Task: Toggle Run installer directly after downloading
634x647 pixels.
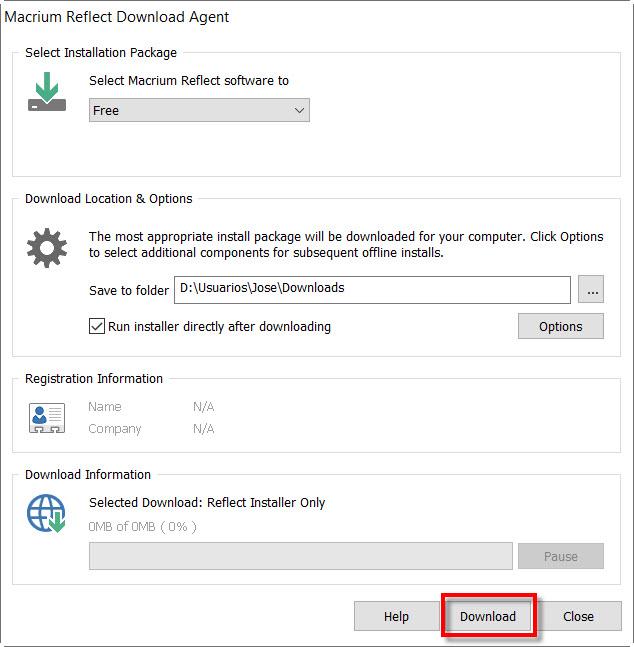Action: pos(97,326)
